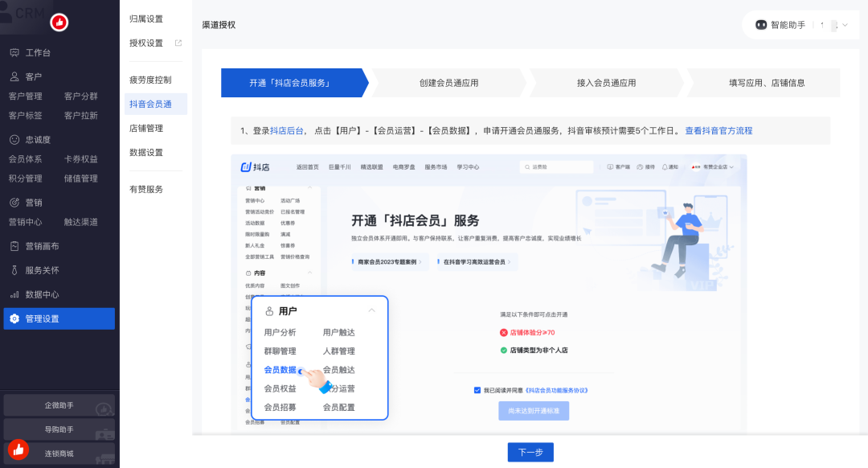Open 触达渠道 in sidebar
Viewport: 868px width, 468px height.
81,222
